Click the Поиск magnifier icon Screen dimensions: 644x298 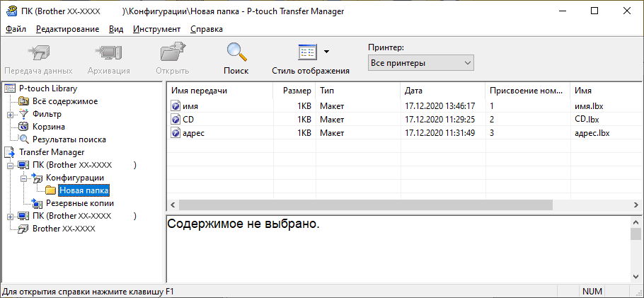point(236,53)
